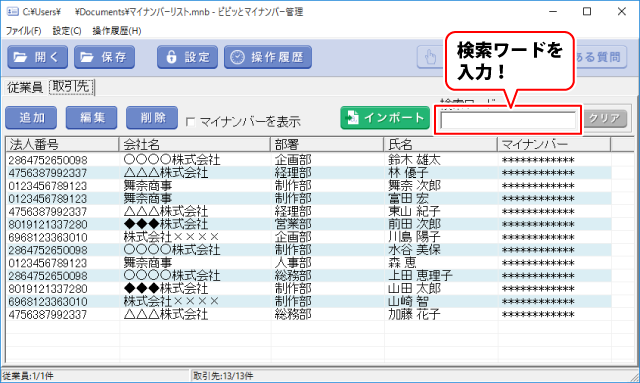Image resolution: width=640 pixels, height=383 pixels.
Task: Minimize the window
Action: tap(553, 11)
